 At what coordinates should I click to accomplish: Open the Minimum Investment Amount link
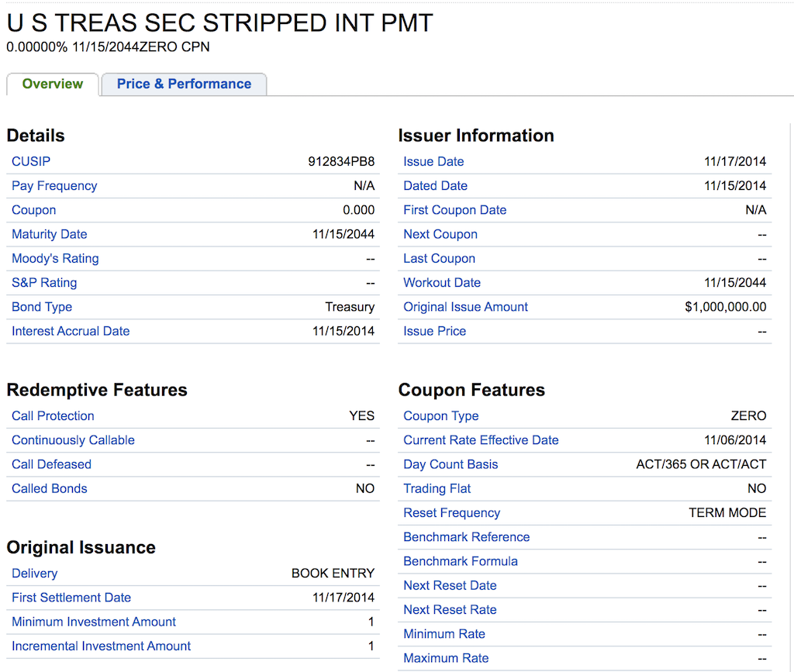pos(93,622)
